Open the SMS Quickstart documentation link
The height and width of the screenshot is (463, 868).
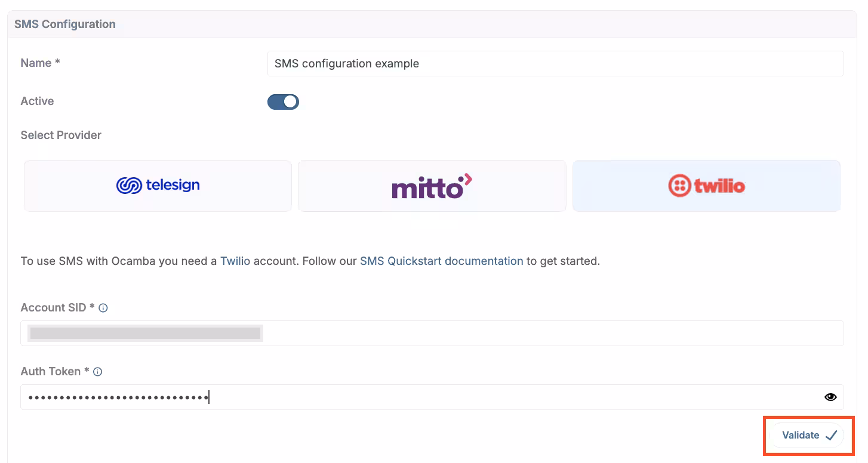click(x=441, y=261)
